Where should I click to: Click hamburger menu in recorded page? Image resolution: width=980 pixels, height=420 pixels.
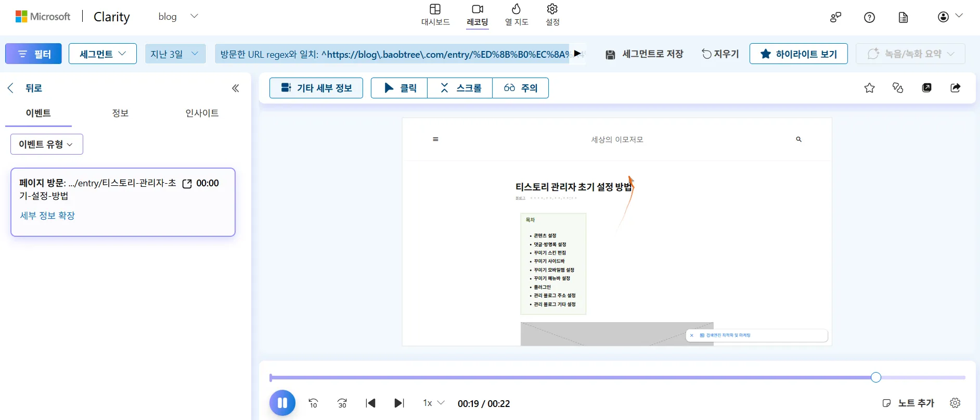[435, 139]
